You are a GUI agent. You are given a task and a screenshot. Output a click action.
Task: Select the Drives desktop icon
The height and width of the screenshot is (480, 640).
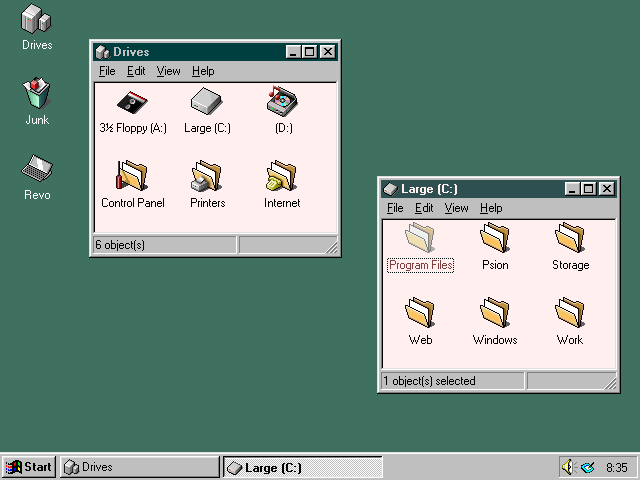point(37,20)
